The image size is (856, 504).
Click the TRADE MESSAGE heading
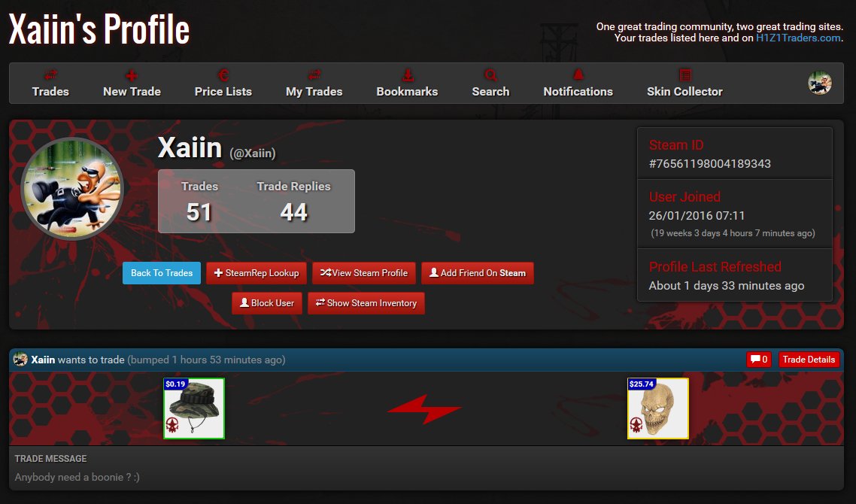click(50, 459)
